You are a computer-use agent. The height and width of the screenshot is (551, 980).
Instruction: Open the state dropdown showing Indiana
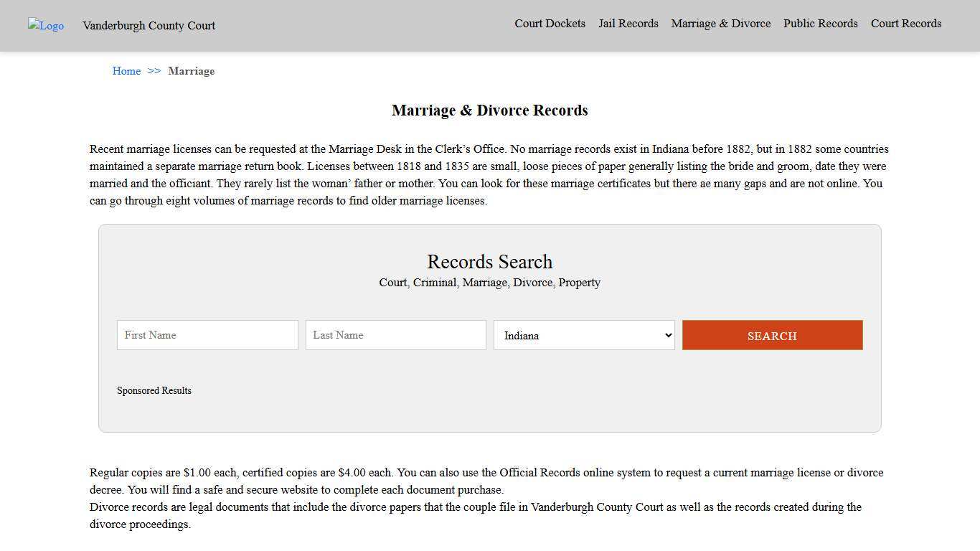click(x=583, y=335)
